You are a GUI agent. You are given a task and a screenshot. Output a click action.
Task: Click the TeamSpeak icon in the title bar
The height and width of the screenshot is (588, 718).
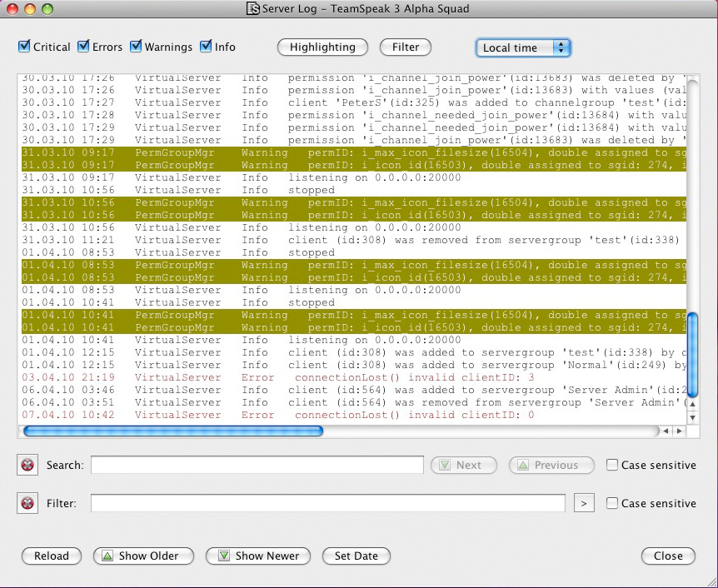click(252, 8)
